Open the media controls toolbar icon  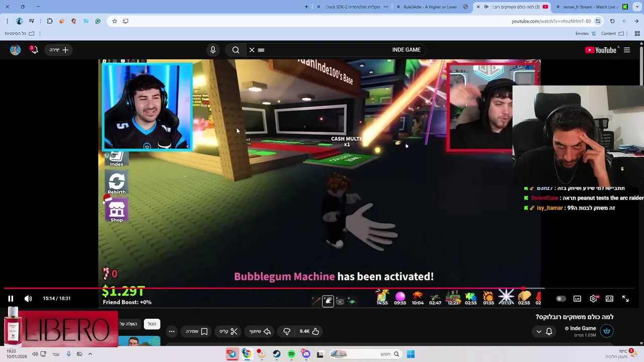tap(32, 21)
